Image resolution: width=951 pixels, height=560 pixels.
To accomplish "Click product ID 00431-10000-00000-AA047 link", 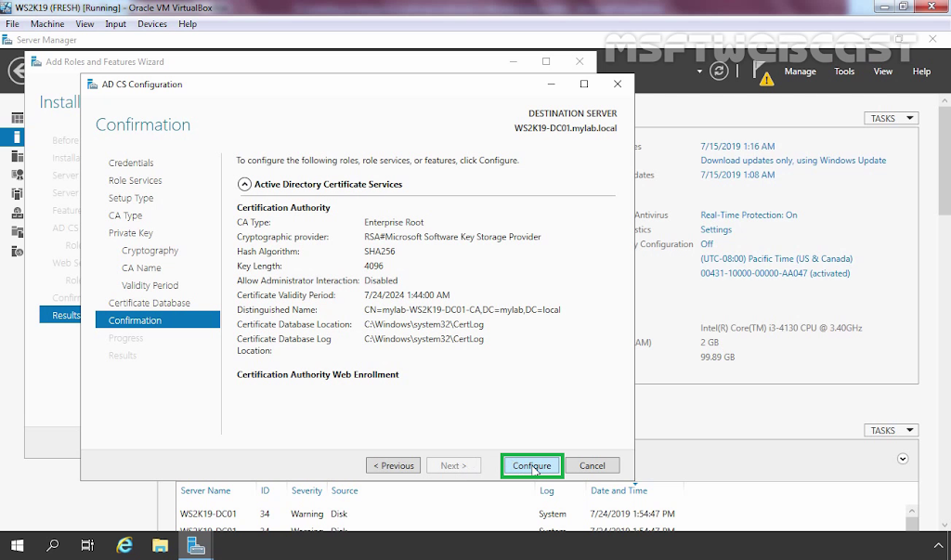I will tap(775, 273).
